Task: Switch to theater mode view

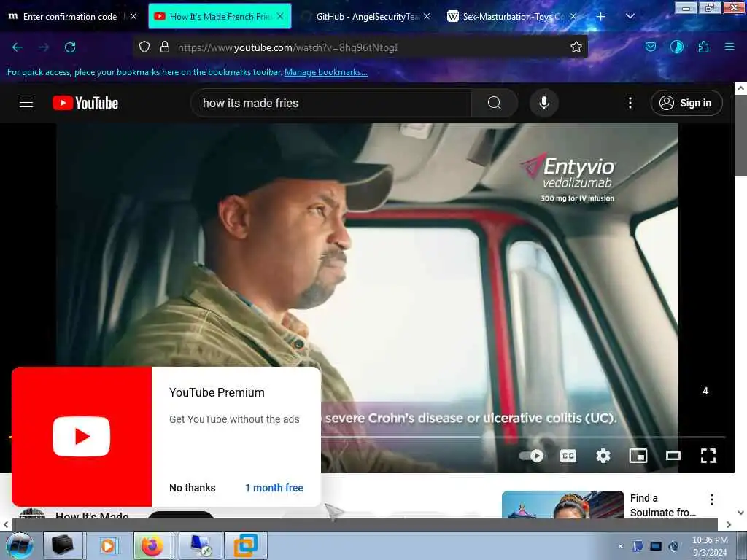Action: (673, 456)
